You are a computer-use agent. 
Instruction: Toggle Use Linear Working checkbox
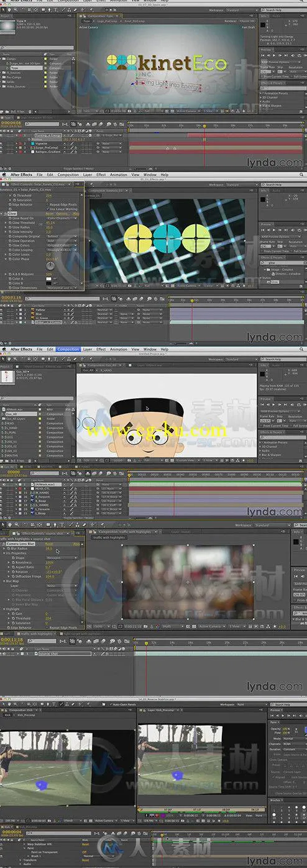pyautogui.click(x=46, y=209)
